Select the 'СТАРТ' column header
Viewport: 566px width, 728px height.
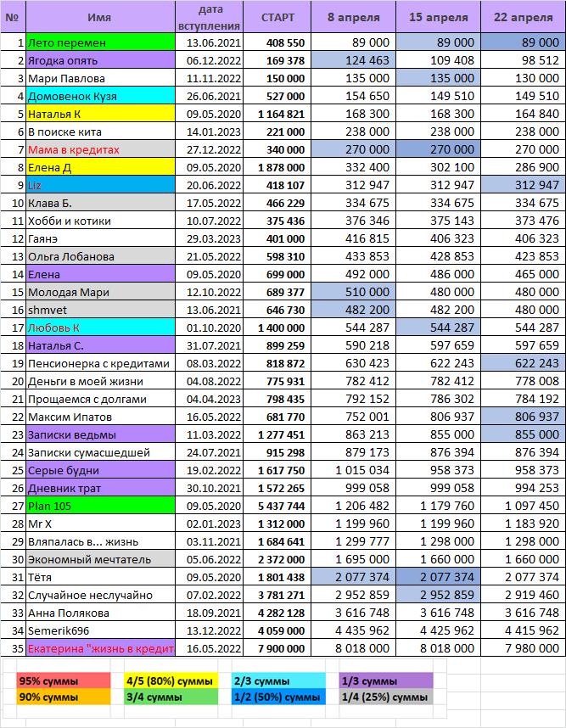pyautogui.click(x=277, y=17)
